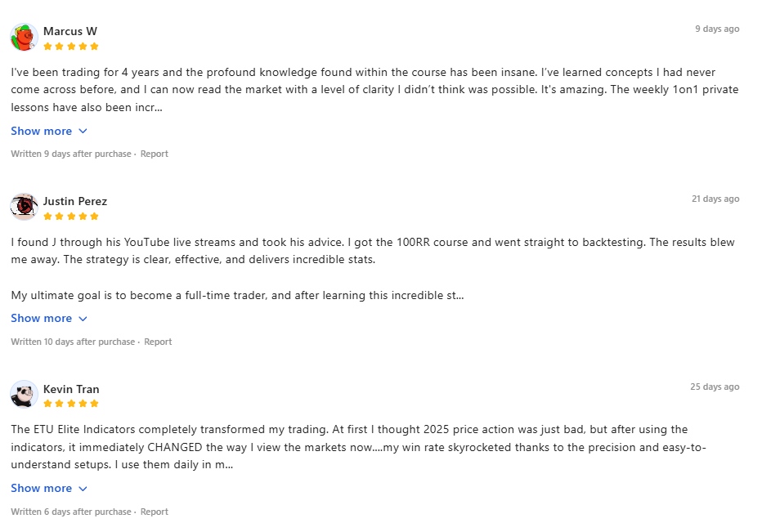Report Kevin Tran's review
The image size is (771, 532).
pos(155,512)
